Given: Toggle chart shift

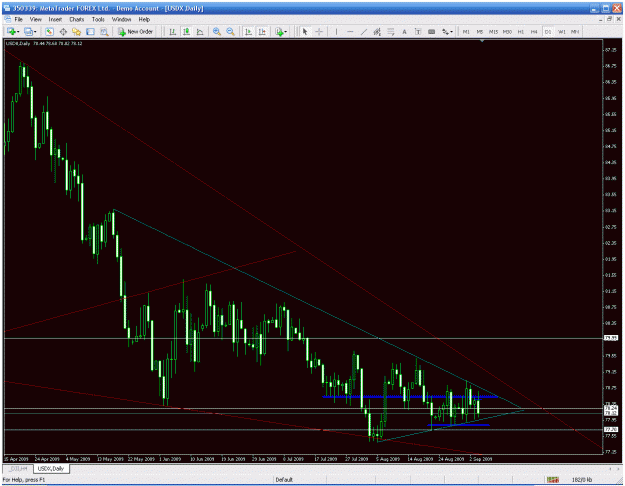Looking at the screenshot, I should point(262,32).
